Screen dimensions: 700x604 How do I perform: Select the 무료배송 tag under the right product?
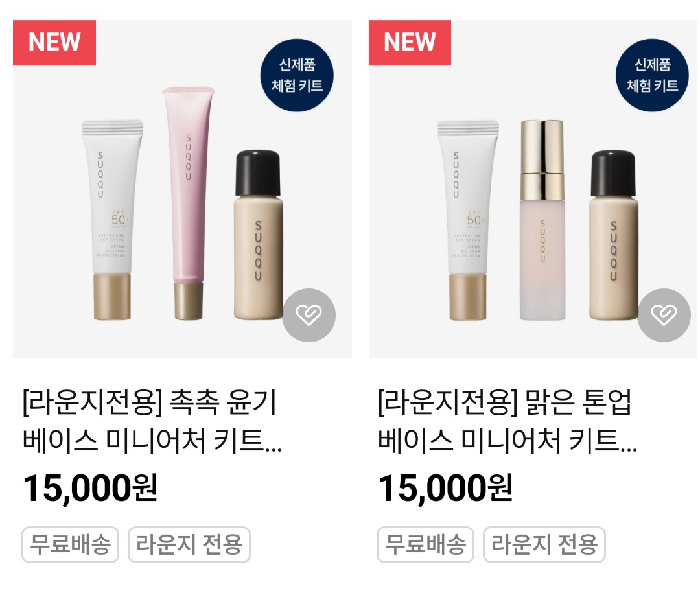pyautogui.click(x=425, y=544)
